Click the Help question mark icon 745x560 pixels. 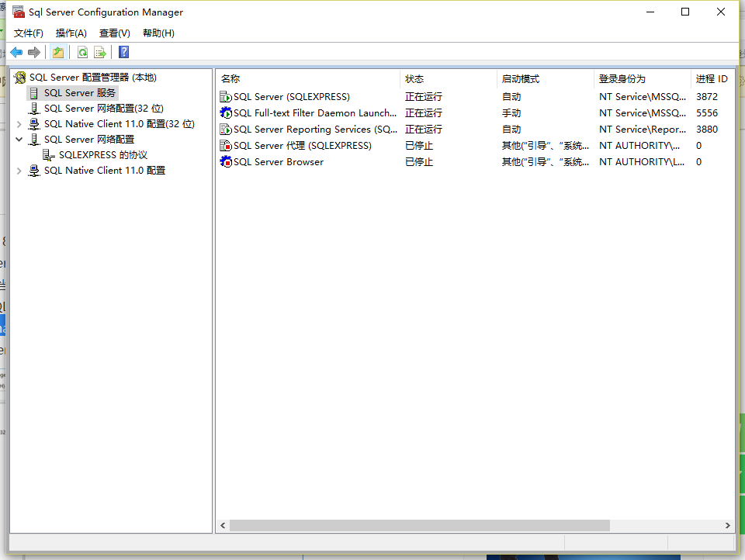123,52
